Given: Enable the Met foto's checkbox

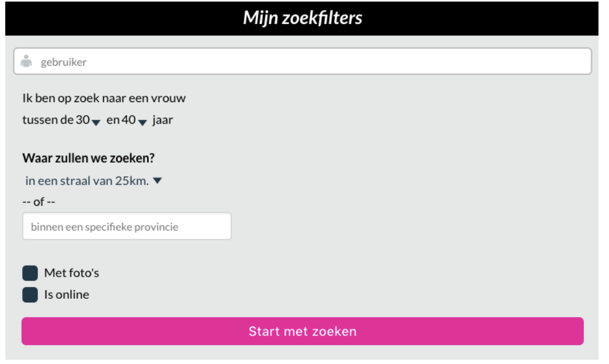Looking at the screenshot, I should coord(30,274).
